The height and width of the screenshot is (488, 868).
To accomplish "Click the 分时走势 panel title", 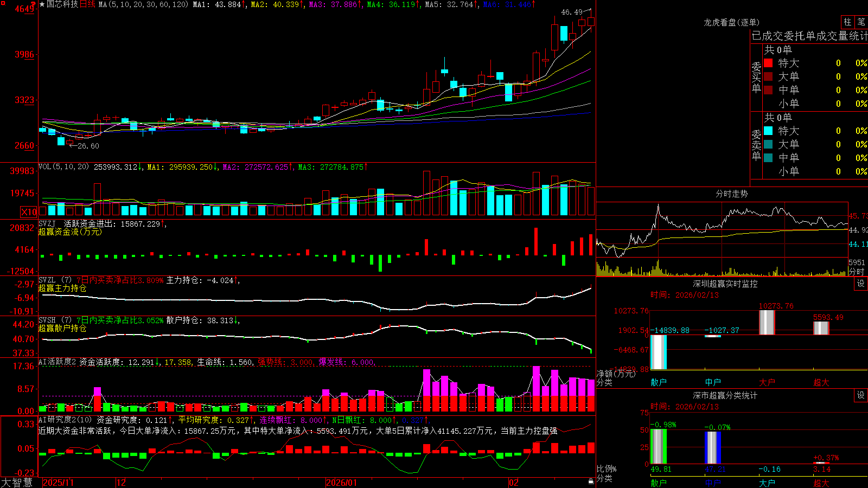I will click(731, 194).
